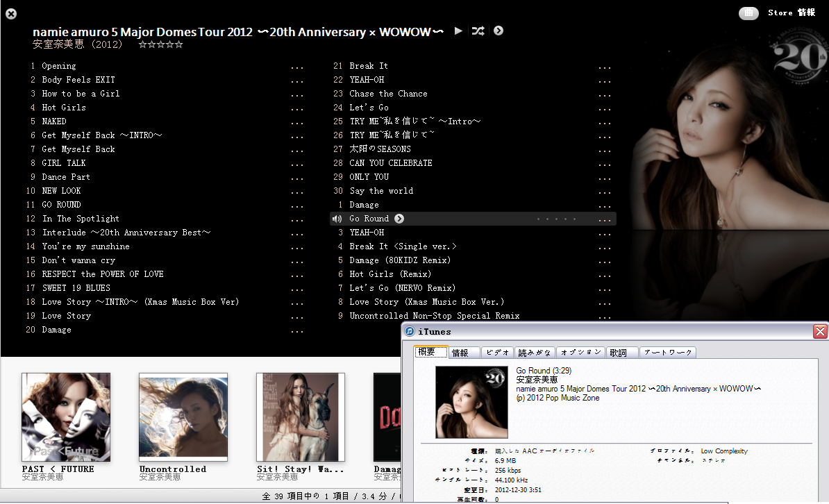Open the Store link

click(x=780, y=12)
